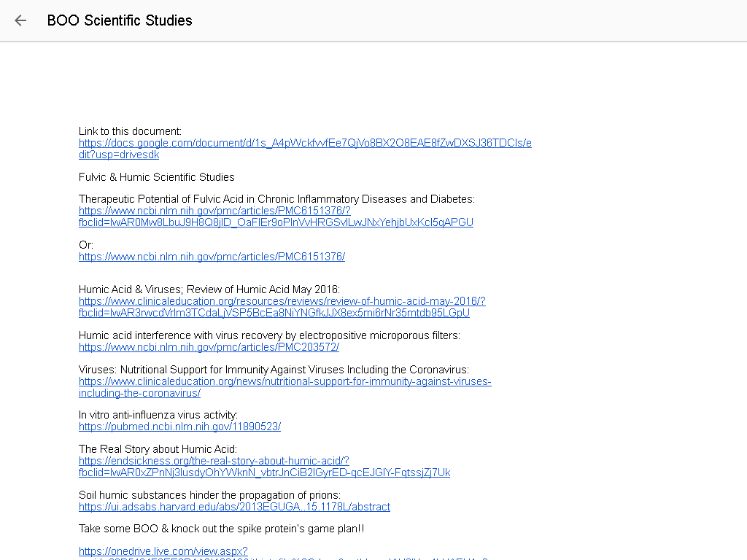Open the PMC203572 article link
Viewport: 747px width, 560px height.
(x=209, y=347)
